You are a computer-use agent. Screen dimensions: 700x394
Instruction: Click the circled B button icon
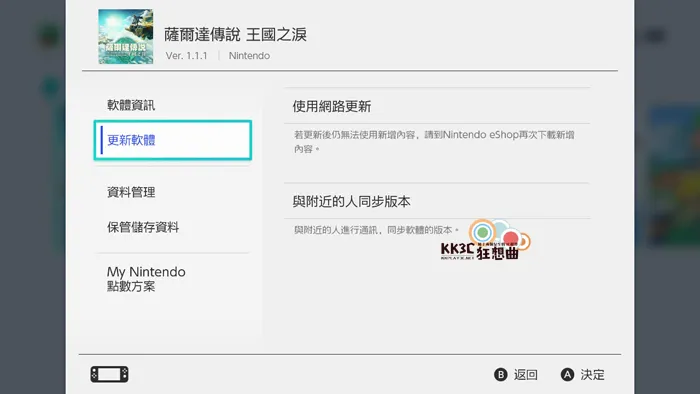click(x=500, y=374)
